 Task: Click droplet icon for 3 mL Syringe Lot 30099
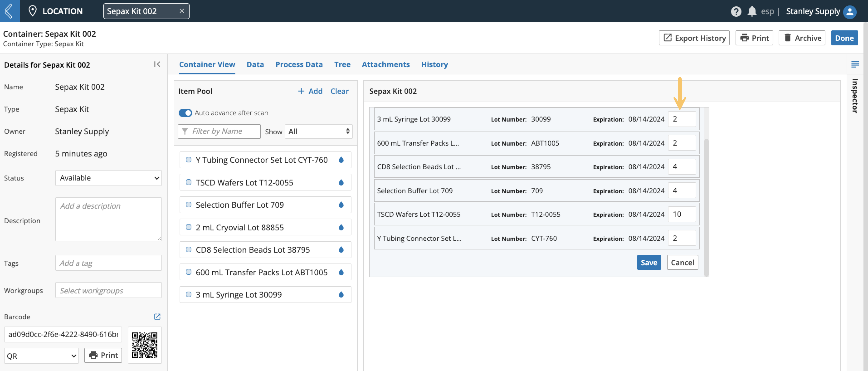(x=341, y=295)
